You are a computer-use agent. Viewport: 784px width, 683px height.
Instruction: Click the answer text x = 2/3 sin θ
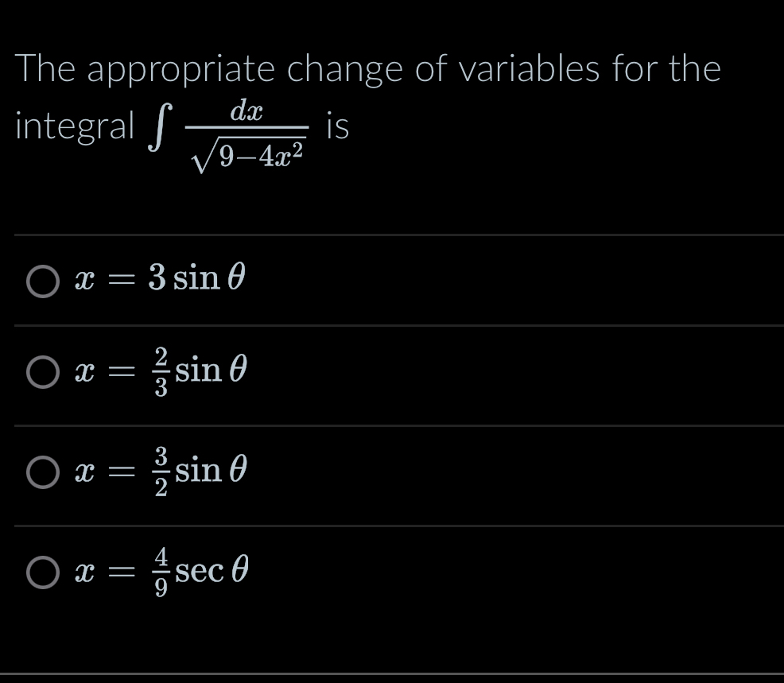159,372
